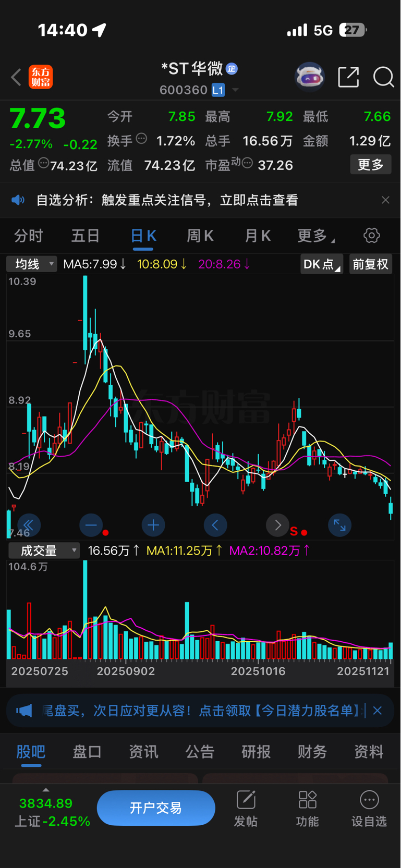Tap the 10:8.09 yellow MA value
This screenshot has height=868, width=401.
pyautogui.click(x=162, y=264)
